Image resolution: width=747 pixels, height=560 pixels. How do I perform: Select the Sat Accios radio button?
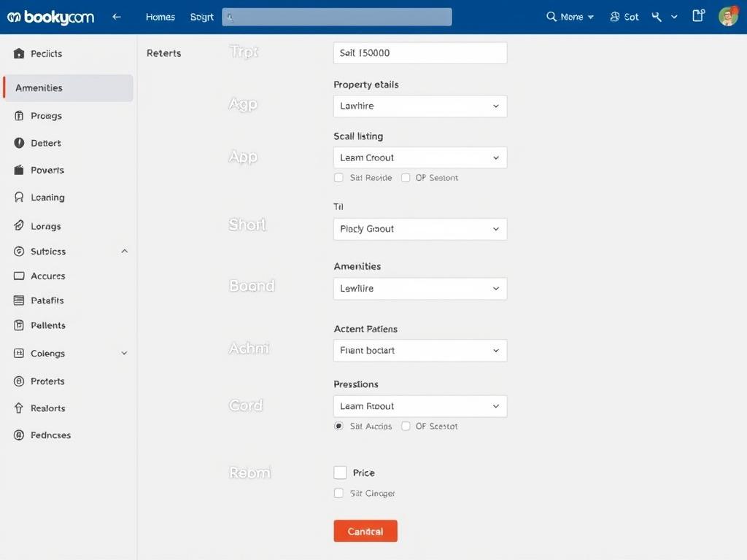[338, 426]
